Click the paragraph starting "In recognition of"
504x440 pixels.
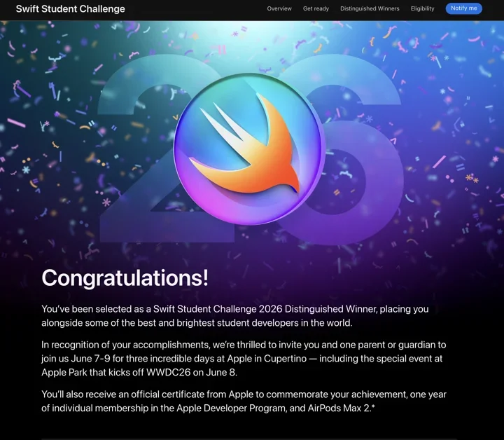[x=244, y=359]
